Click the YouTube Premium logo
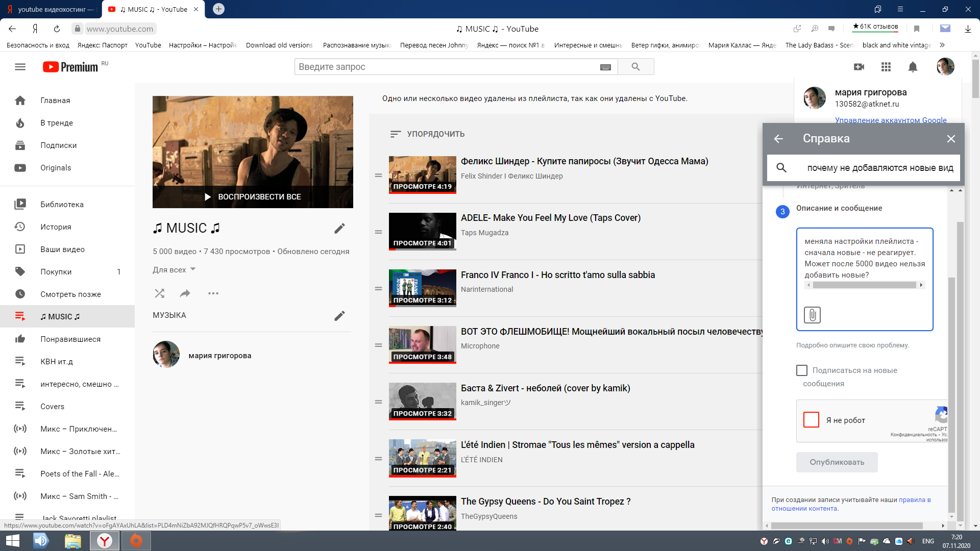Image resolution: width=980 pixels, height=551 pixels. (70, 67)
